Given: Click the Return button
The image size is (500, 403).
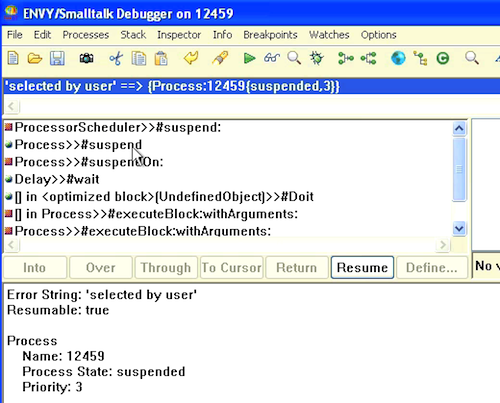Looking at the screenshot, I should 297,267.
